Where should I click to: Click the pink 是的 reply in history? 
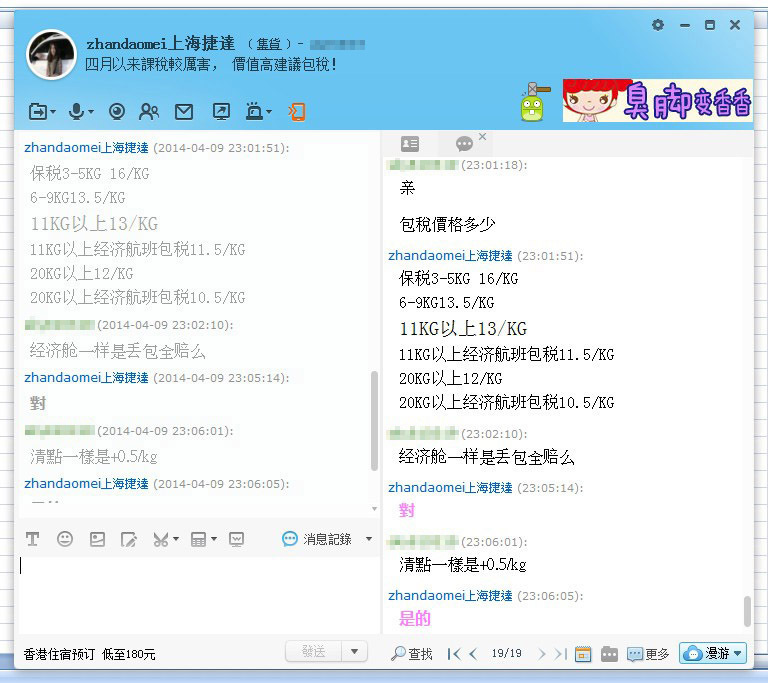tap(414, 618)
